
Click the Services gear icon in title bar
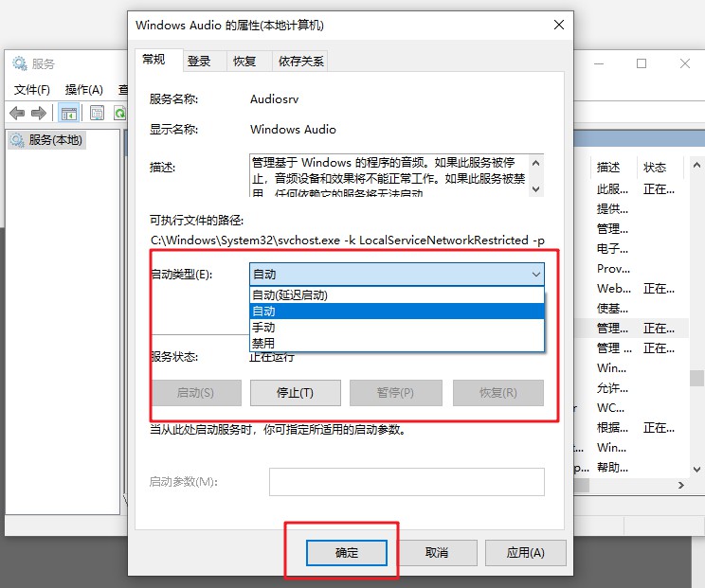[19, 63]
